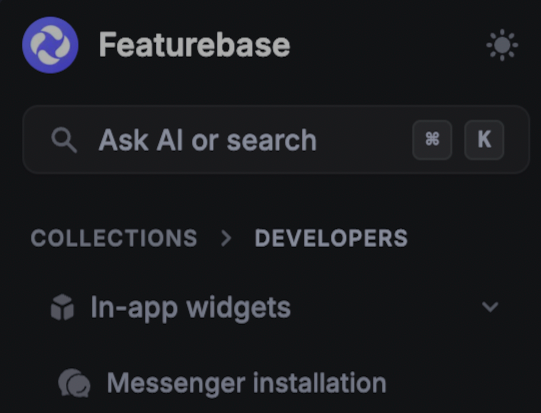Click the blue swirl brand icon

click(x=50, y=45)
